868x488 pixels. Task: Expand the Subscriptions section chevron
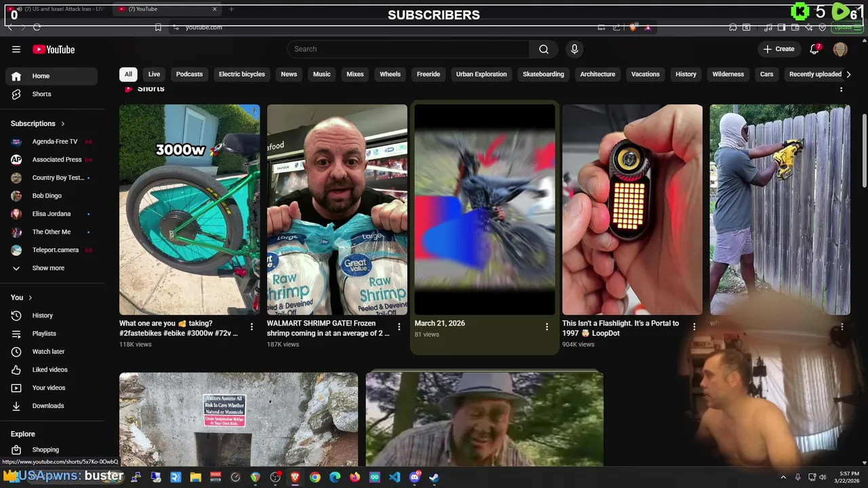[63, 124]
